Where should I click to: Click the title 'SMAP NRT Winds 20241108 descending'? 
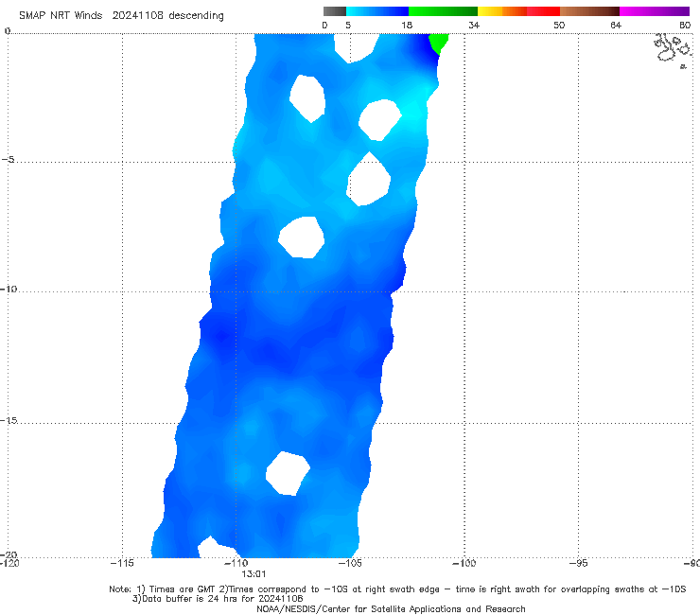(121, 15)
